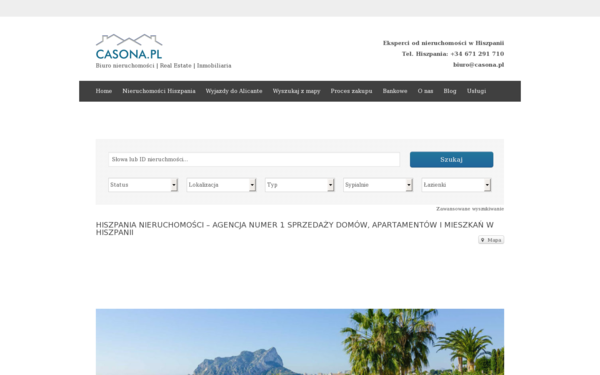
Task: Go to the Home menu item
Action: [x=104, y=91]
